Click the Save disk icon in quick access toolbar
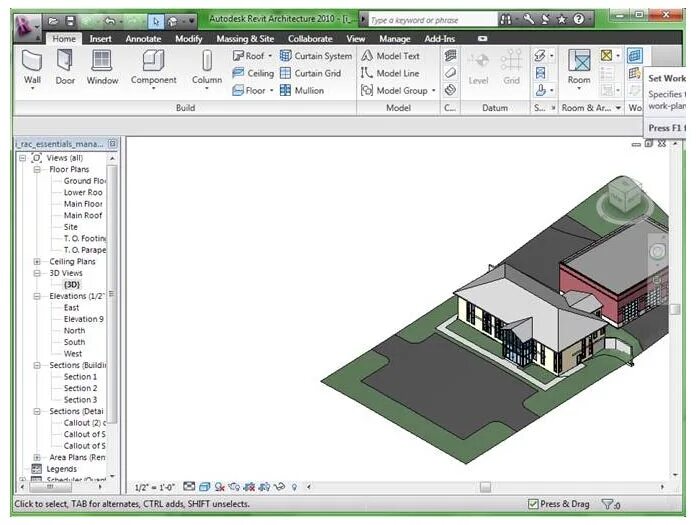The image size is (696, 525). coord(70,21)
